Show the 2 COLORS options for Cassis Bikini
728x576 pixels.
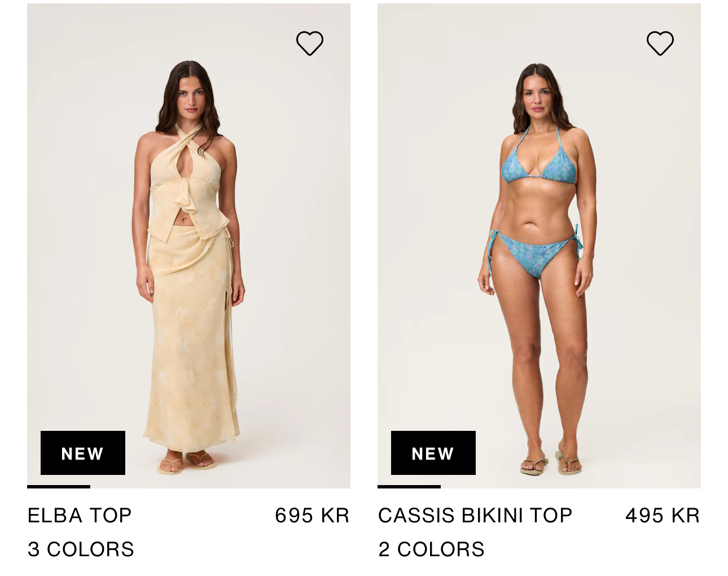point(431,549)
